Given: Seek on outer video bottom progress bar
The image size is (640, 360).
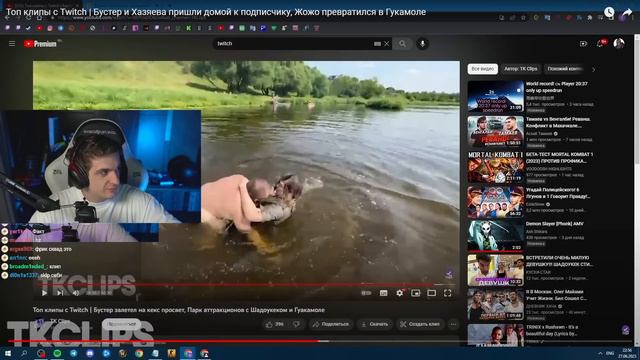Looking at the screenshot, I should click(x=320, y=341).
